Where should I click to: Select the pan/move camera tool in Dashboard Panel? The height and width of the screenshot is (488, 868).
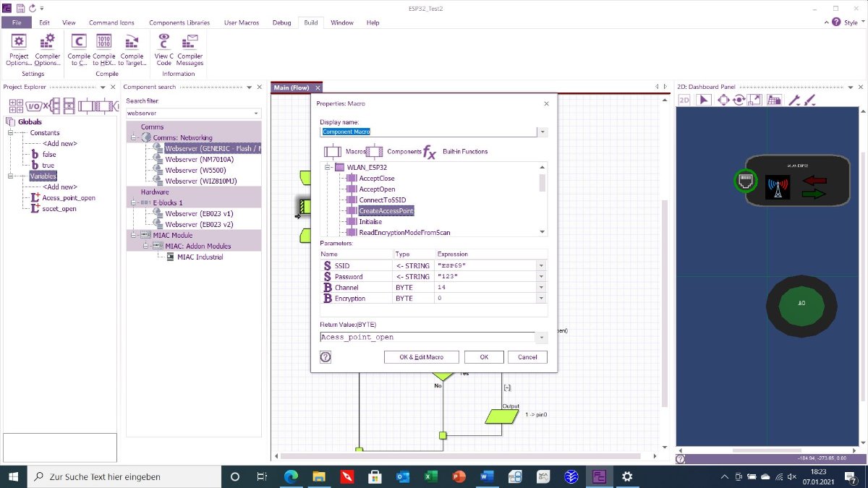pyautogui.click(x=723, y=100)
